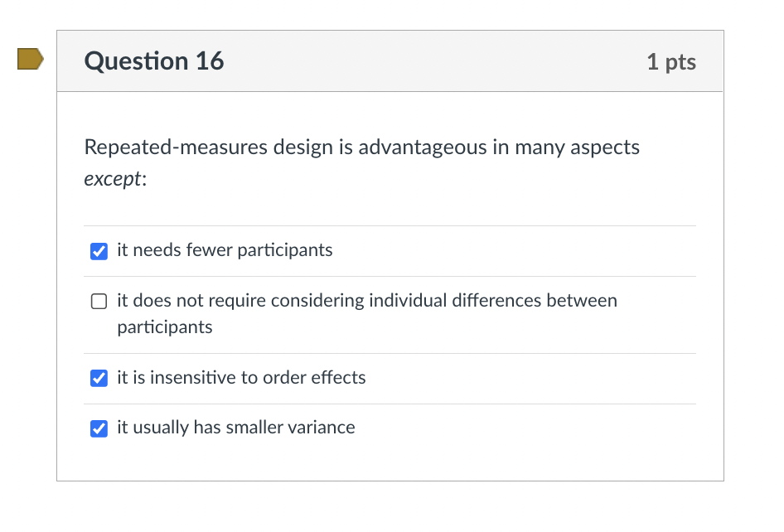Check "it does not require considering individual differences"

pos(99,301)
